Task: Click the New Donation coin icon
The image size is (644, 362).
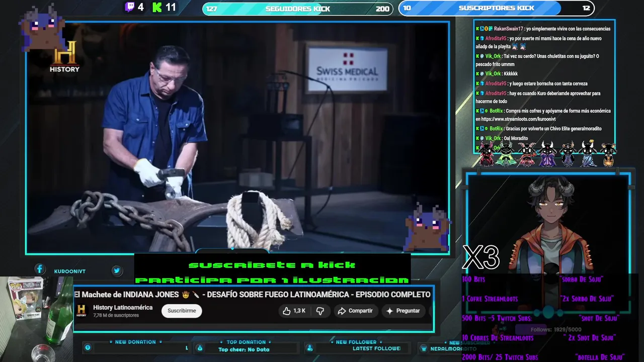Action: [88, 347]
